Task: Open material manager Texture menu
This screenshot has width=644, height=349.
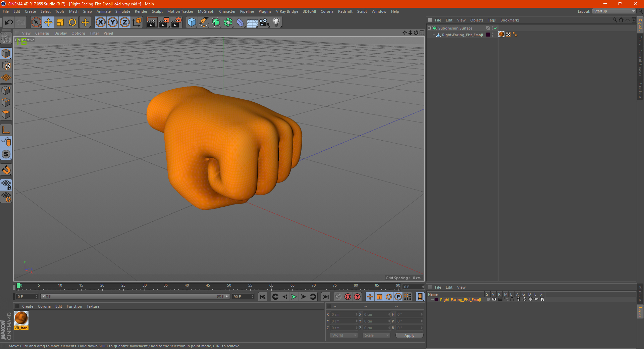Action: [x=93, y=306]
